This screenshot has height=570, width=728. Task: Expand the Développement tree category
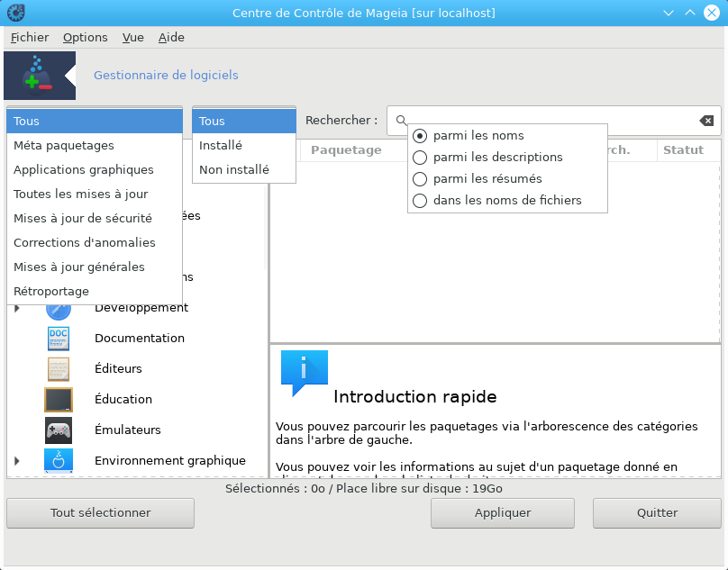17,308
